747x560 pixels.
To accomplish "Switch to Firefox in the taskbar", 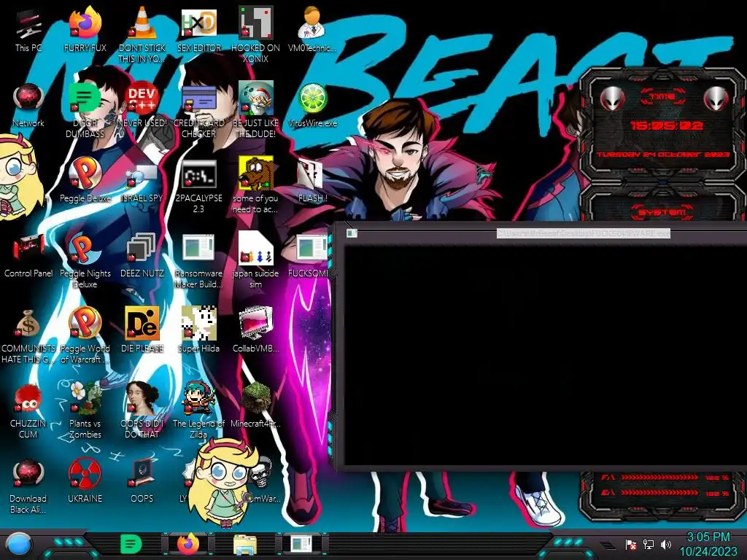I will (188, 544).
